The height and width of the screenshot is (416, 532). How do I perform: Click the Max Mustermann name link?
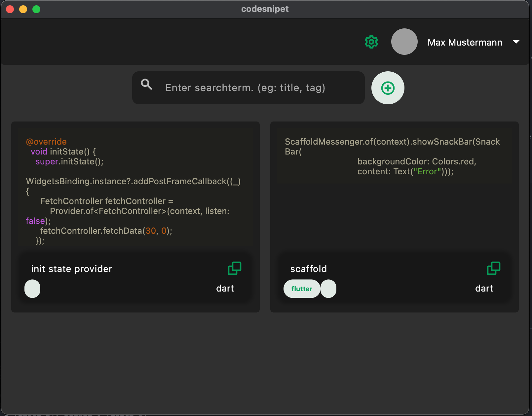pyautogui.click(x=465, y=42)
